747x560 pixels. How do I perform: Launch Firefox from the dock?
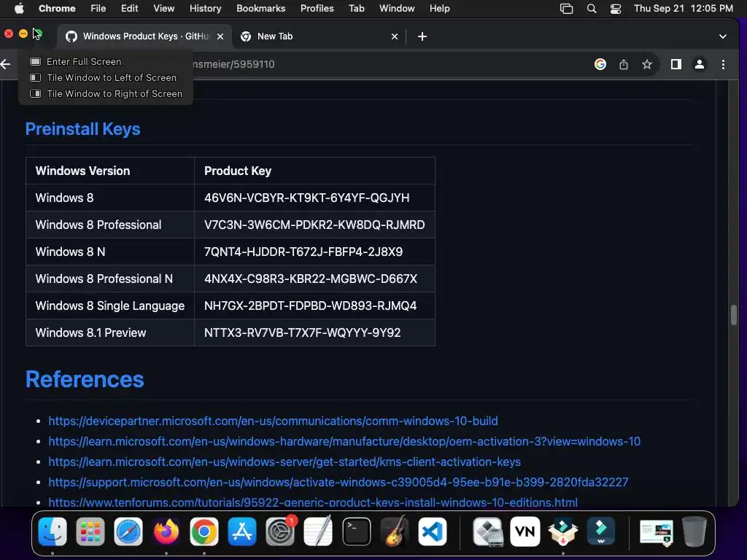click(x=166, y=532)
